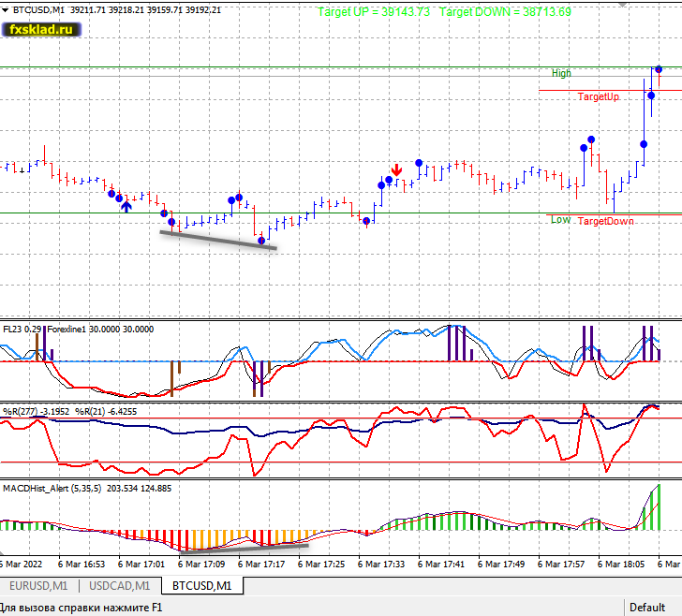Click the Target UP = 39143.73 text
Viewport: 682px width, 616px height.
[374, 12]
